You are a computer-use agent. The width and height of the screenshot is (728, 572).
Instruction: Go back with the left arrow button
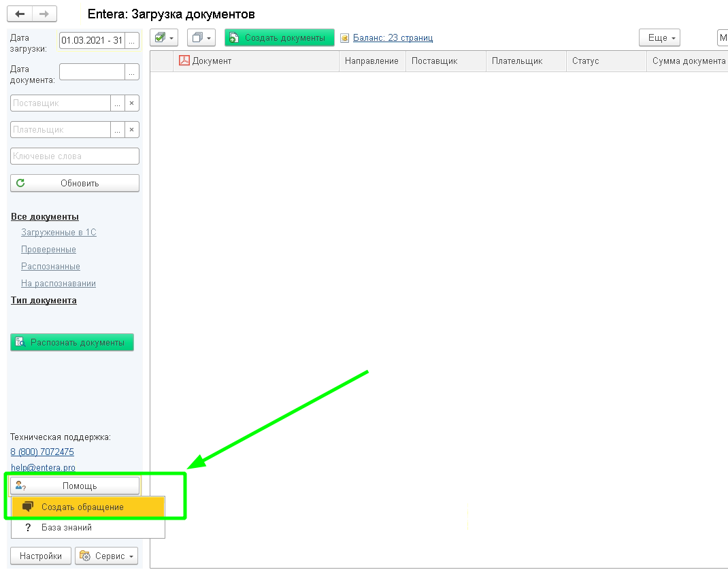coord(20,14)
